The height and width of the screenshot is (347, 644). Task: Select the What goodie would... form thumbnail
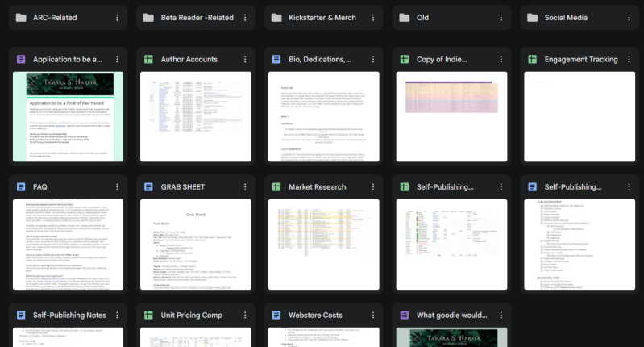[452, 337]
